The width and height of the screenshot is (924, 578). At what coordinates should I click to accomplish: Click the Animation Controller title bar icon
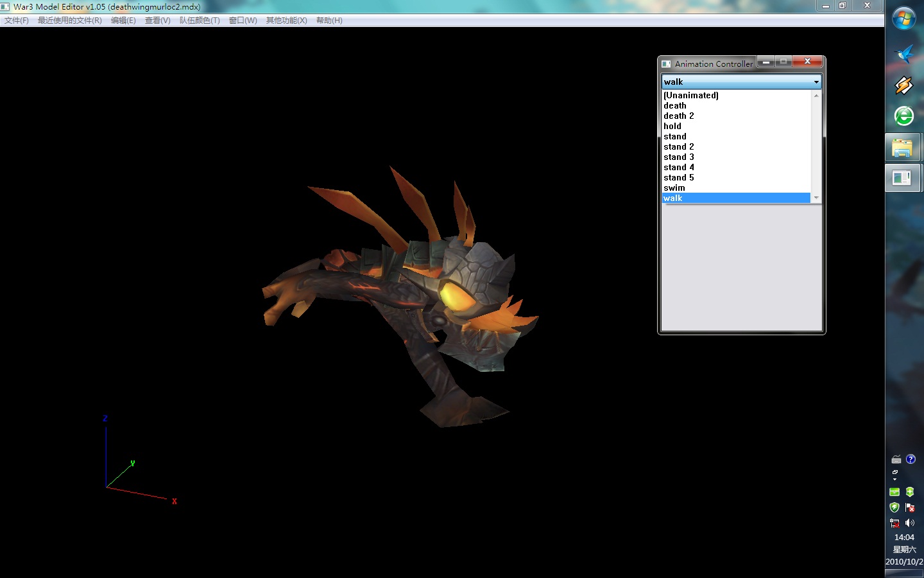666,64
